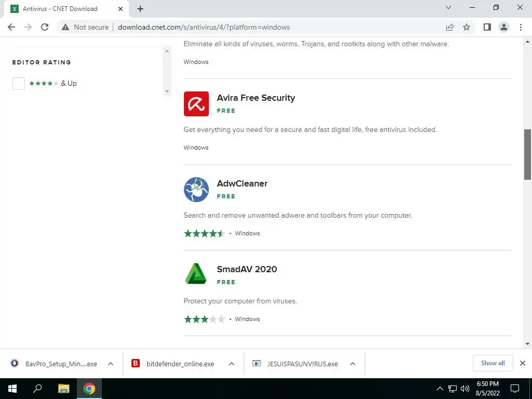Click the Chrome taskbar icon

click(89, 389)
